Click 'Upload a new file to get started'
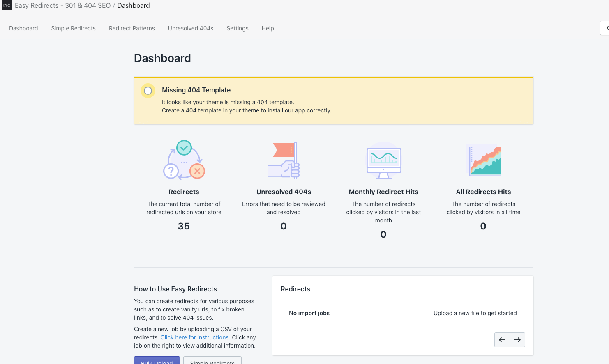This screenshot has height=364, width=609. tap(475, 313)
